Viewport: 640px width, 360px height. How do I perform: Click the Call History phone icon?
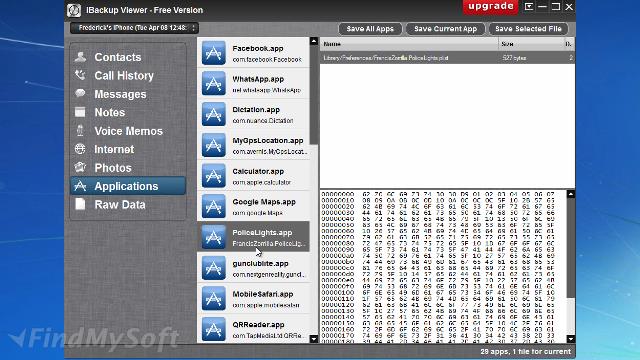click(x=80, y=75)
